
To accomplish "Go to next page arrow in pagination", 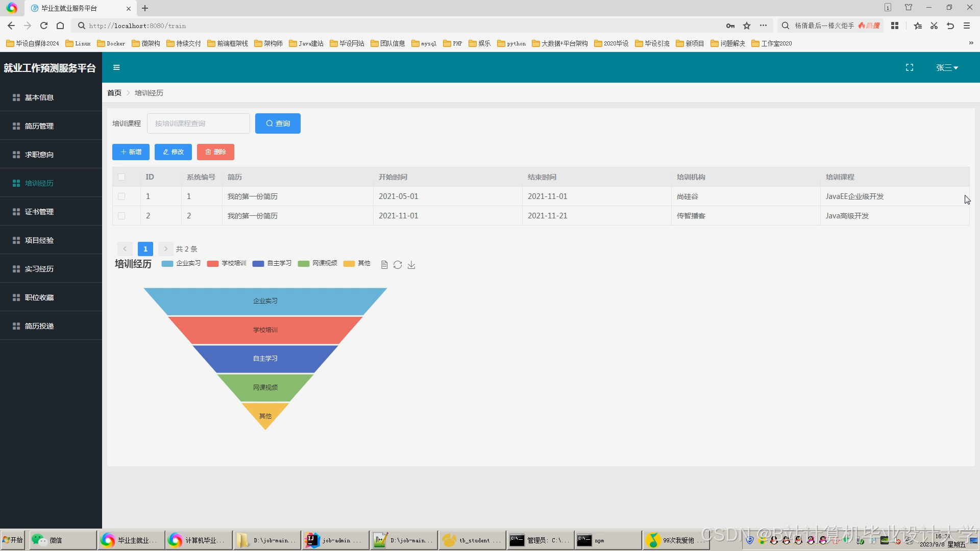I will (165, 249).
